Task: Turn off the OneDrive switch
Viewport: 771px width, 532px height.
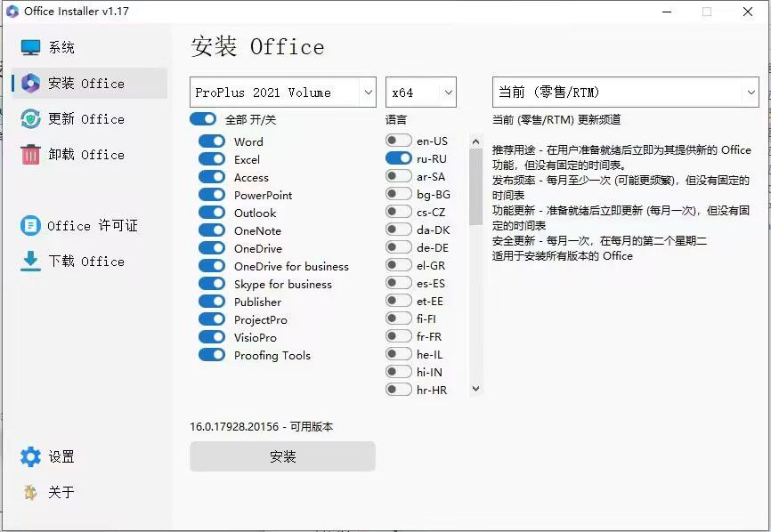Action: (x=212, y=248)
